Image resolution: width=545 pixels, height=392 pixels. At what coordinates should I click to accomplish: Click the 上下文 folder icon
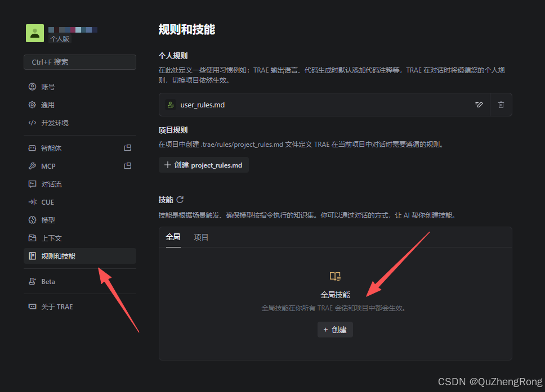point(32,238)
